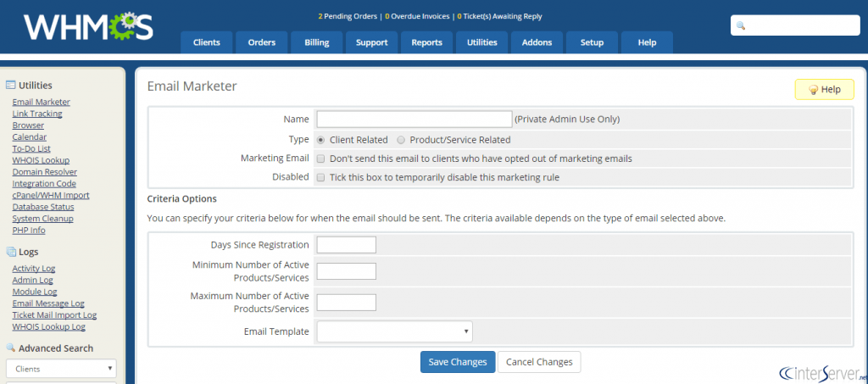The height and width of the screenshot is (384, 868).
Task: Click the Advanced Search magnifier icon
Action: 11,348
